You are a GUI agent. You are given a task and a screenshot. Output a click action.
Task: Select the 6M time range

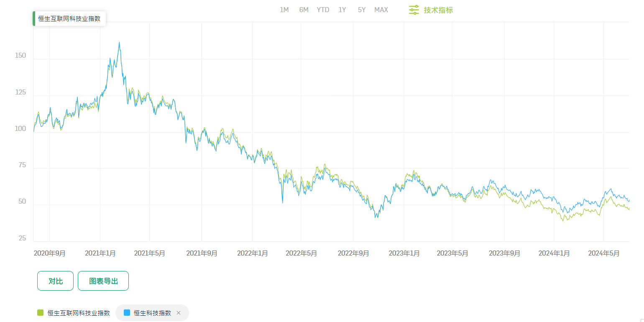tap(304, 10)
